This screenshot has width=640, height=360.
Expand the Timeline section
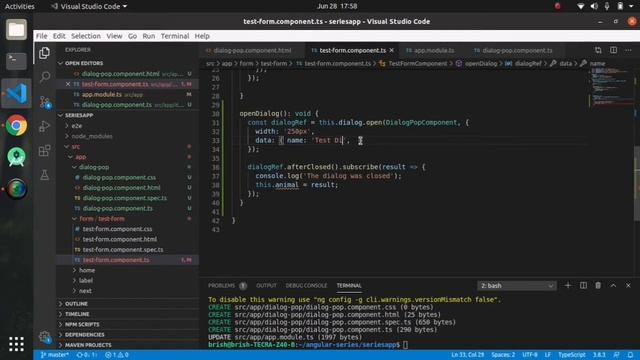tap(127, 314)
